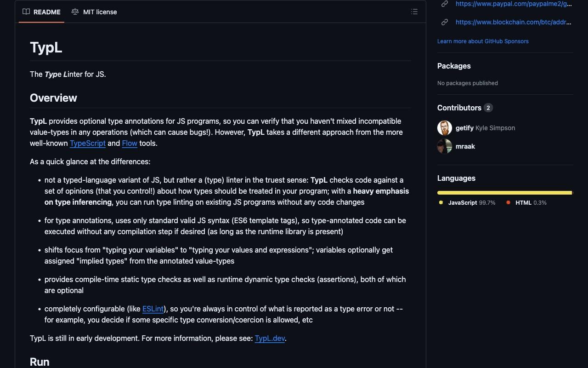Click the yellow JavaScript language dot

point(441,202)
